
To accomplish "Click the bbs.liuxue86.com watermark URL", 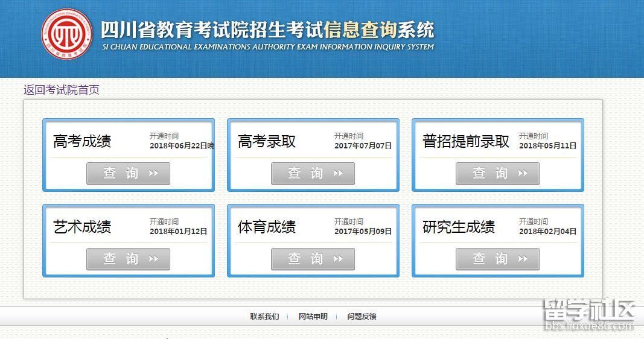I will (x=589, y=326).
